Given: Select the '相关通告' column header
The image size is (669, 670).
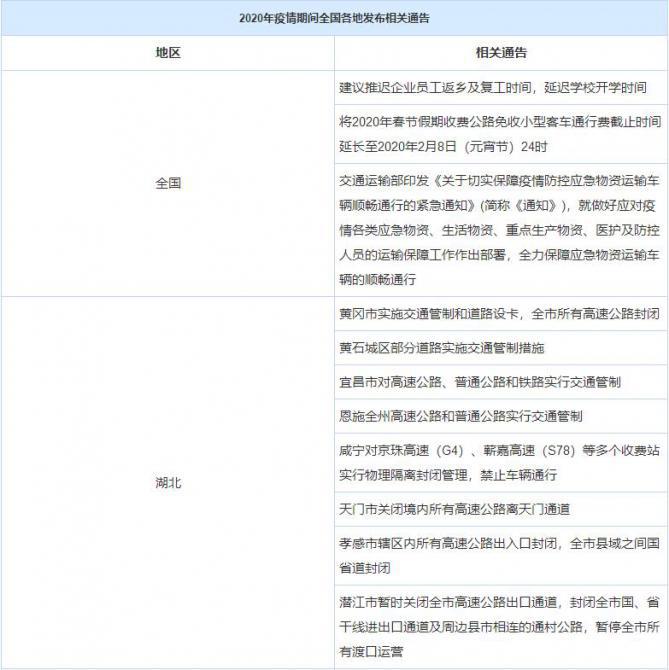Looking at the screenshot, I should point(501,52).
